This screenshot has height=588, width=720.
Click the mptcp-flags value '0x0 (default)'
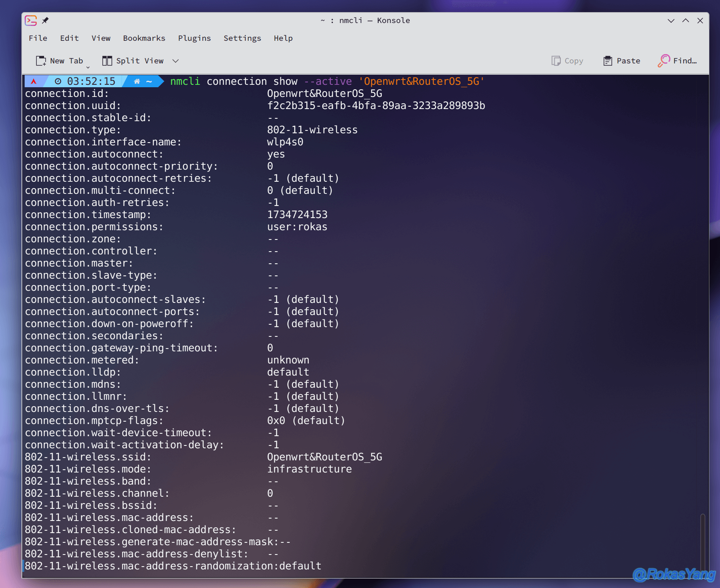306,420
